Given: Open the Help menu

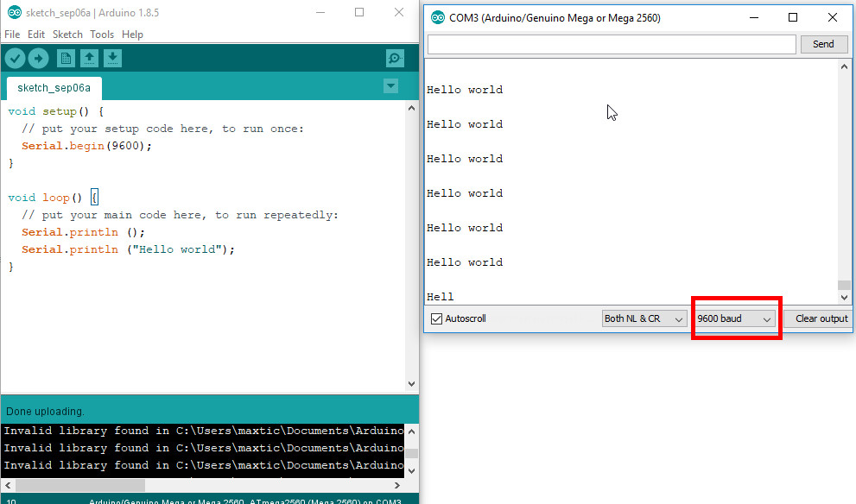Looking at the screenshot, I should point(132,35).
